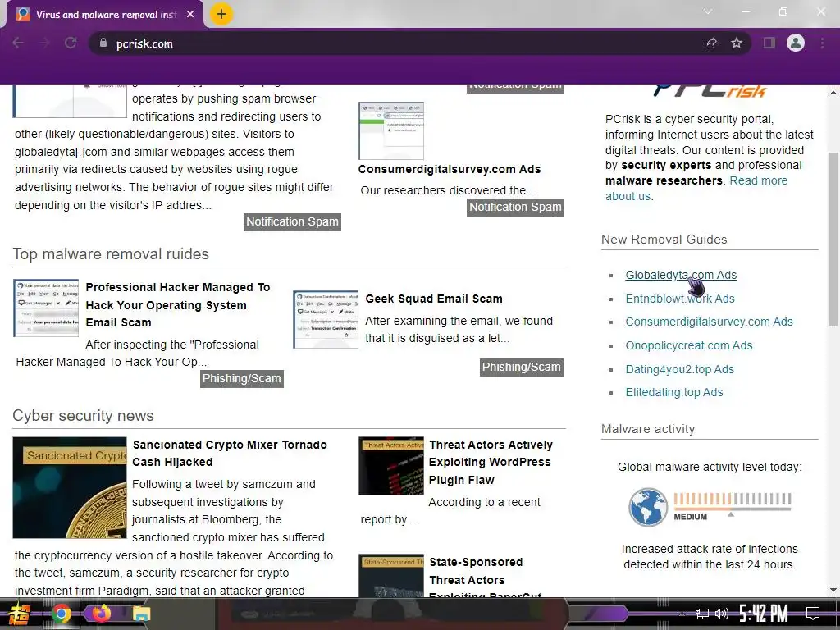The image size is (840, 630).
Task: Click the browser forward arrow
Action: click(x=44, y=43)
